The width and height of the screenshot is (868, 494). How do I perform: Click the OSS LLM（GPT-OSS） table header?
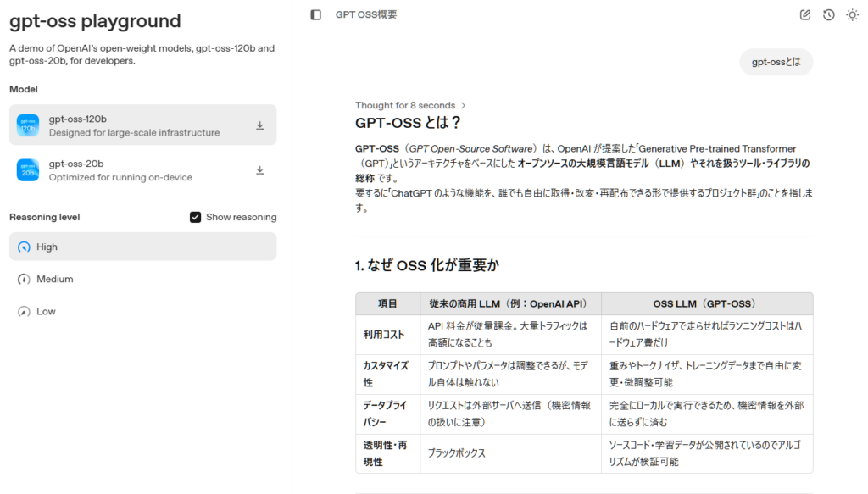click(707, 303)
